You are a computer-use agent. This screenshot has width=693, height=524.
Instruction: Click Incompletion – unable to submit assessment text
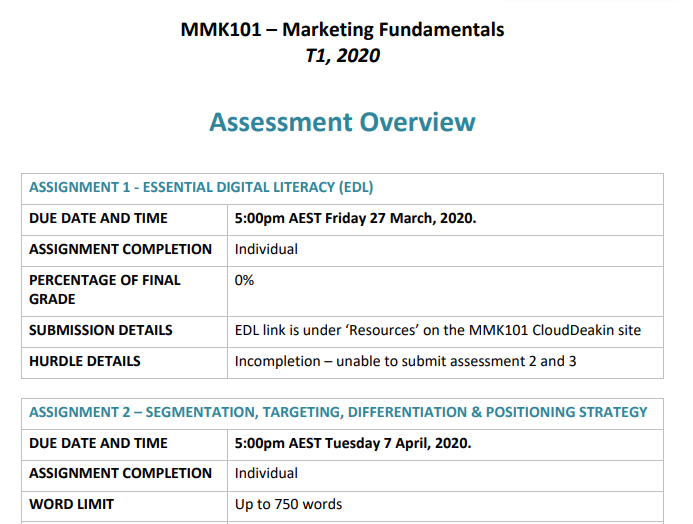[x=405, y=361]
